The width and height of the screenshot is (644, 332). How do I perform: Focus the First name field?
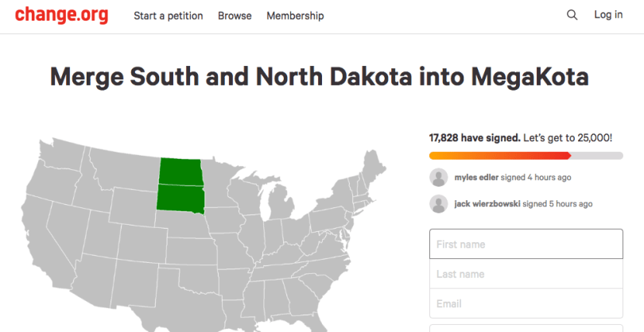coord(526,244)
